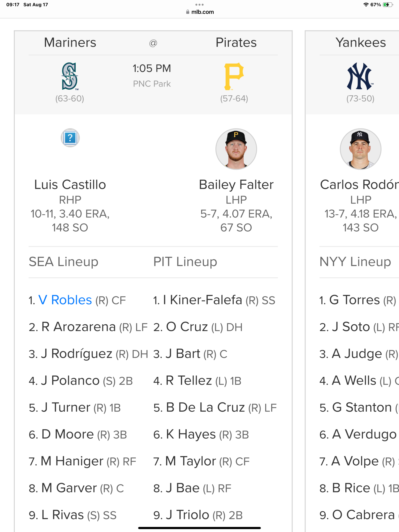Tap the battery status icon
The height and width of the screenshot is (532, 399).
point(388,4)
